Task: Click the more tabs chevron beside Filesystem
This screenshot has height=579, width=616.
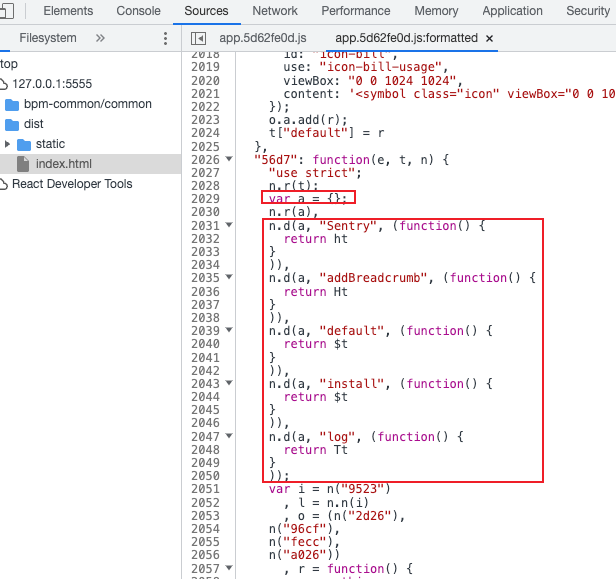Action: [100, 38]
